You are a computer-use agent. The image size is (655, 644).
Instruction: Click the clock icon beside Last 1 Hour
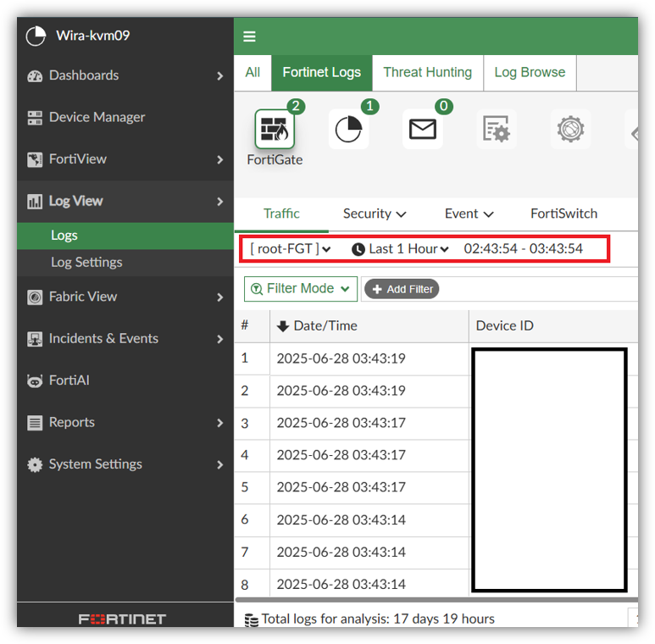pos(358,249)
